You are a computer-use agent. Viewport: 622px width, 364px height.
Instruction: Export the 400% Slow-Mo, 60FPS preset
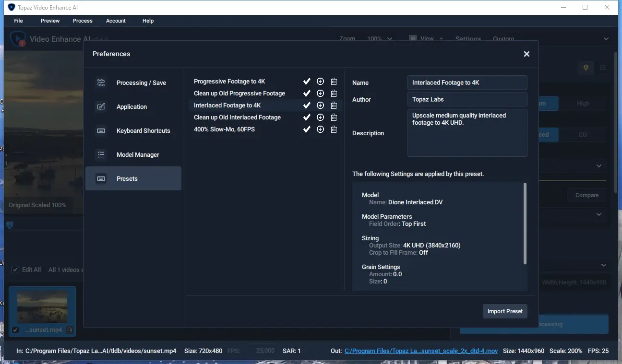(x=320, y=129)
